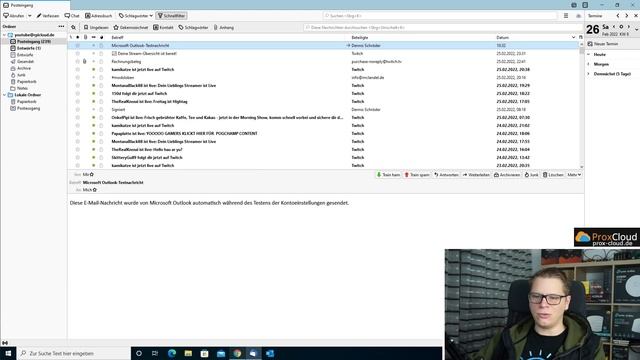
Task: Filter by Ungelesen unread messages
Action: (x=96, y=27)
